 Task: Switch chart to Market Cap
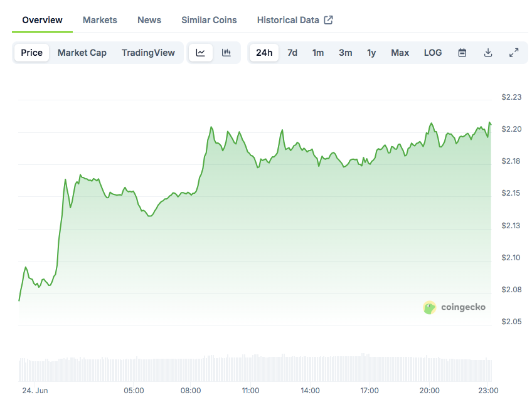[x=82, y=53]
